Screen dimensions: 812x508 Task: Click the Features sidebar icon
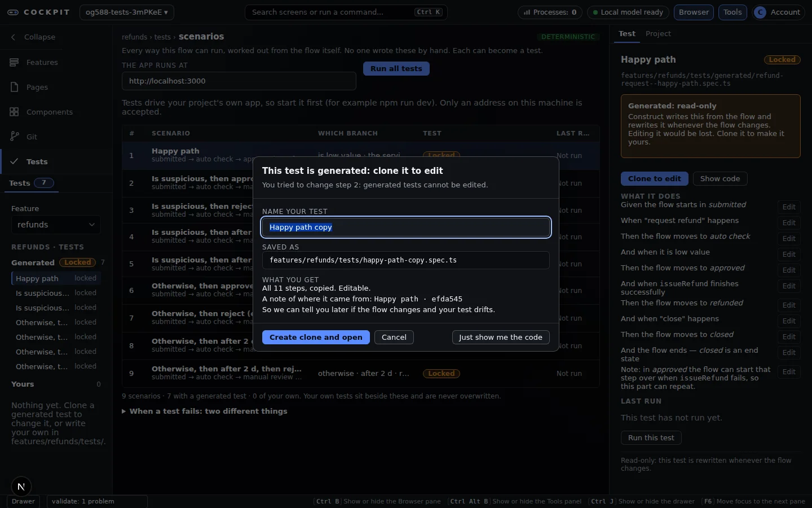[14, 62]
